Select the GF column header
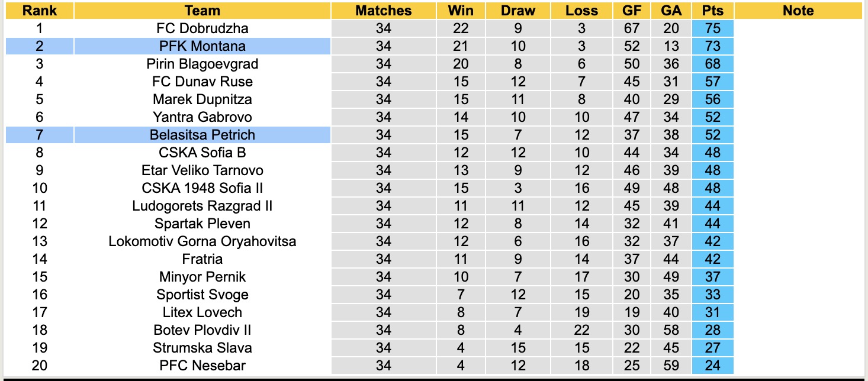 click(x=631, y=11)
